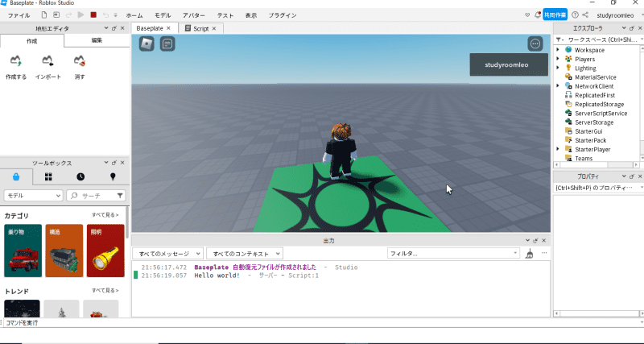
Task: Click the grayed Play button in toolbar
Action: point(81,15)
